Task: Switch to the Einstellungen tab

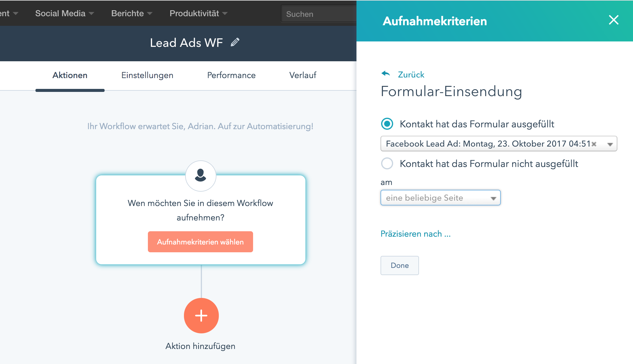Action: pos(147,75)
